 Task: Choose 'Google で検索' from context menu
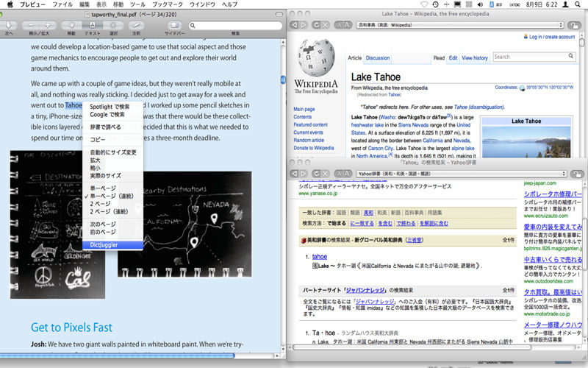[113, 115]
